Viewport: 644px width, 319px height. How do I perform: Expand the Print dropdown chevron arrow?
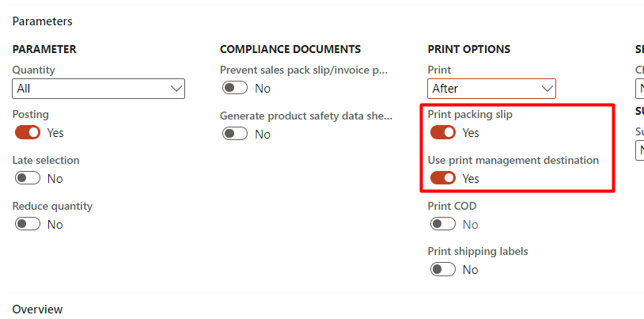[547, 89]
